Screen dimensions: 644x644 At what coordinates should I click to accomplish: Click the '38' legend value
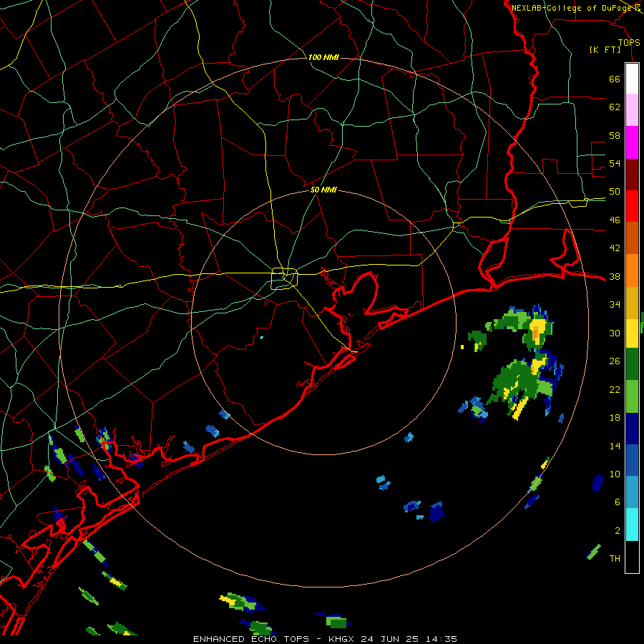point(615,276)
